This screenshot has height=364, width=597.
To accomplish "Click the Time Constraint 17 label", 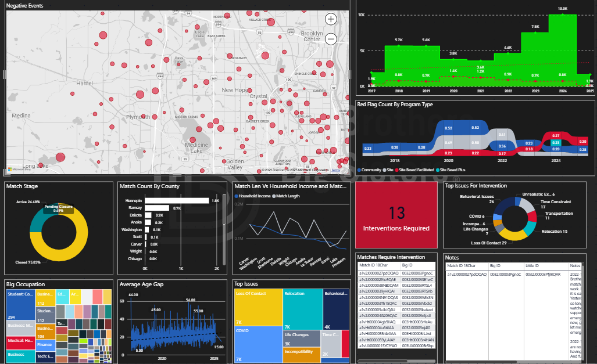I will tap(556, 204).
